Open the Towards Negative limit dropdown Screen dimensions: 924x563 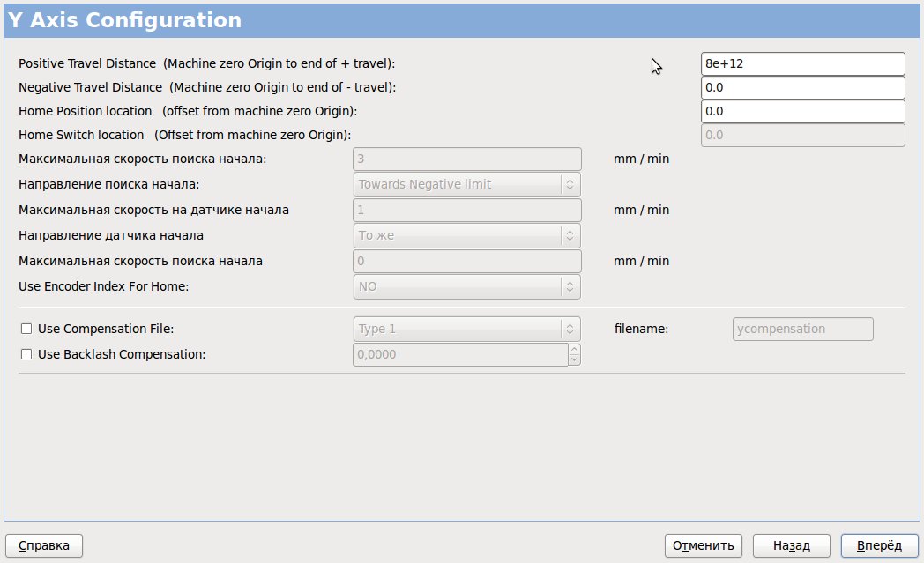tap(466, 184)
